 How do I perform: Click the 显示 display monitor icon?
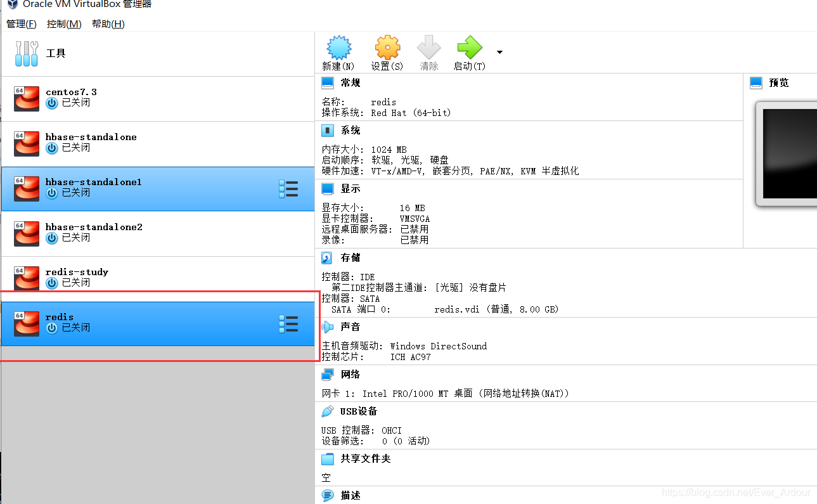[328, 189]
